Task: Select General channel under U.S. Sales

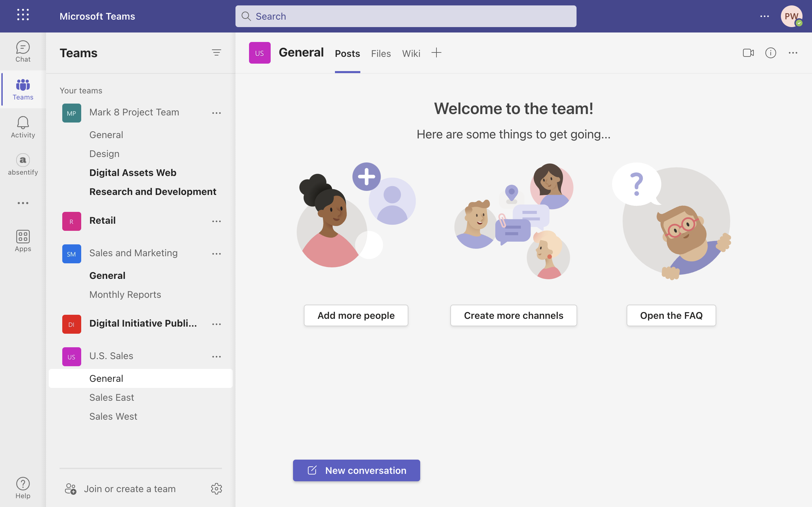Action: coord(141,378)
